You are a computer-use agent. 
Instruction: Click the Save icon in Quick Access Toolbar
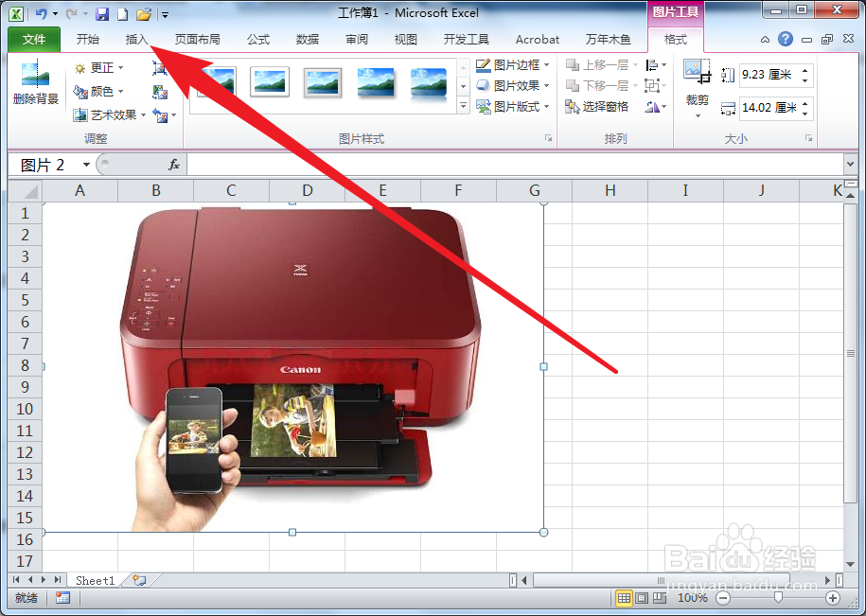[x=102, y=14]
